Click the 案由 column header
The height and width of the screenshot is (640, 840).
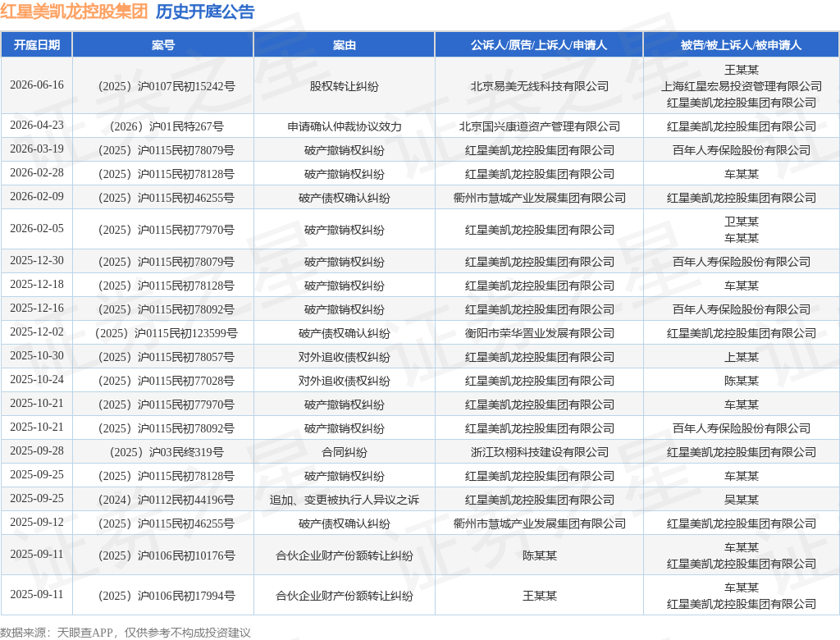pos(344,45)
